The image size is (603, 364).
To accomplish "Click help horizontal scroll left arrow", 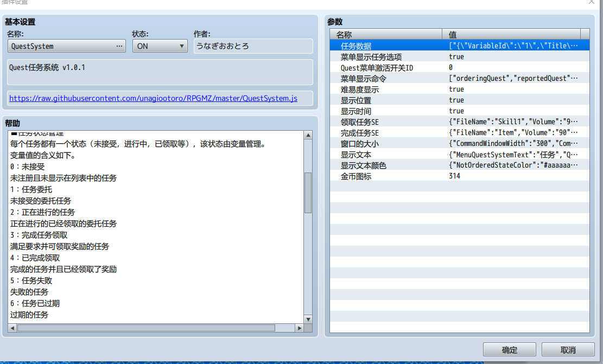I will (x=12, y=328).
